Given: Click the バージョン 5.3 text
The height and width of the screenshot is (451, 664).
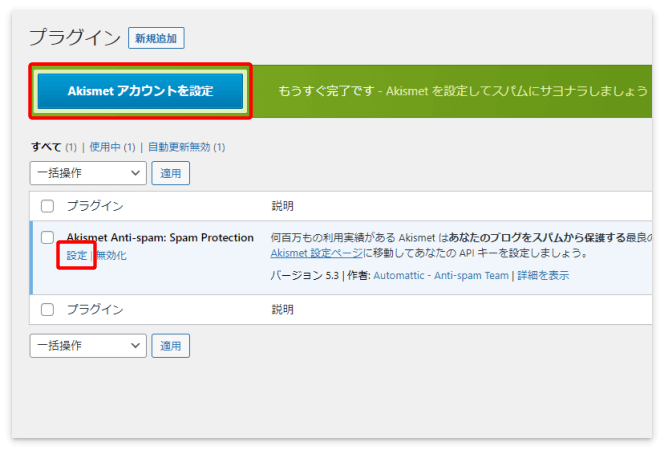Looking at the screenshot, I should [305, 275].
